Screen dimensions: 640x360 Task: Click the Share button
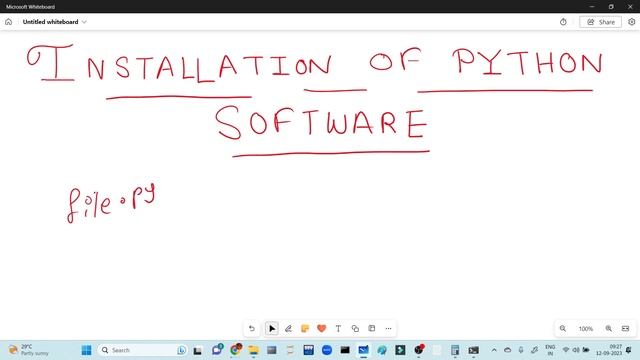click(600, 22)
